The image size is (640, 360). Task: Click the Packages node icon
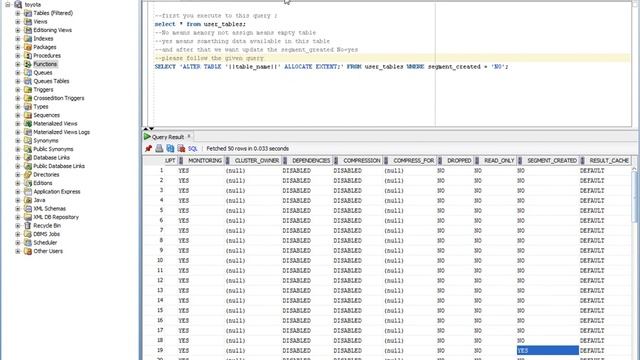click(x=28, y=47)
